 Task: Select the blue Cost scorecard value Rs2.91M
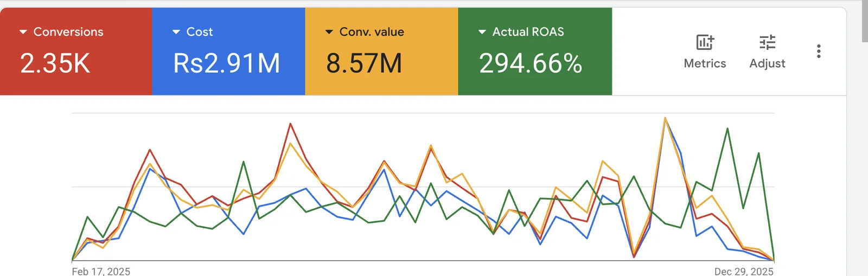pos(227,63)
